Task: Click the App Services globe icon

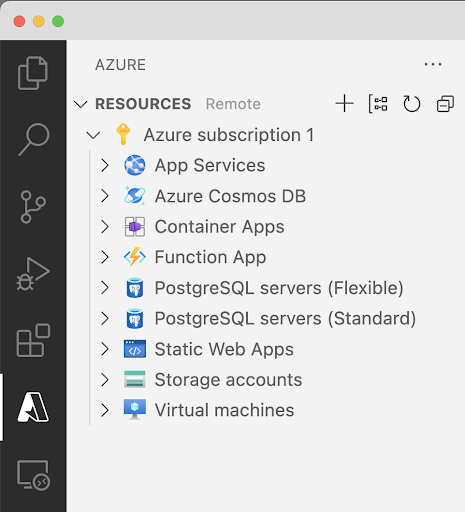Action: click(135, 165)
